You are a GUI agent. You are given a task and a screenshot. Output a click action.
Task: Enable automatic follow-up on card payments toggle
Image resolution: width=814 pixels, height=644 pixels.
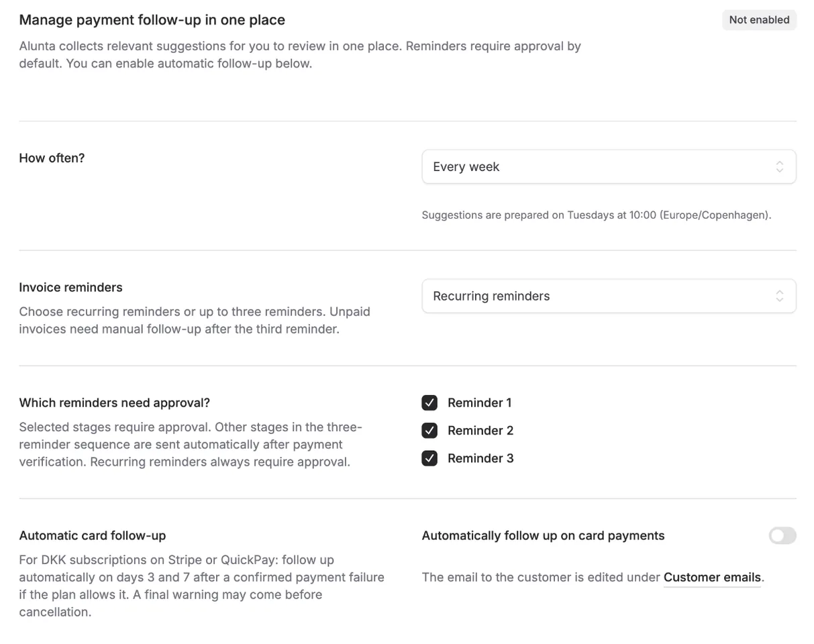pos(782,536)
